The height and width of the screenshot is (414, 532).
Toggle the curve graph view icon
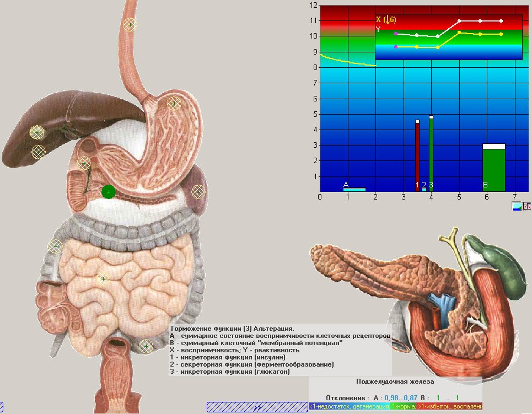[526, 206]
